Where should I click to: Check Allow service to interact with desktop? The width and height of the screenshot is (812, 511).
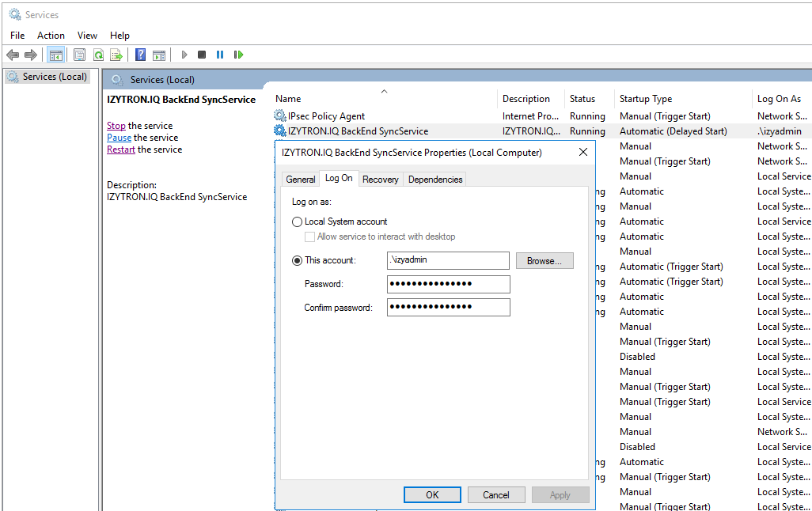pyautogui.click(x=309, y=237)
